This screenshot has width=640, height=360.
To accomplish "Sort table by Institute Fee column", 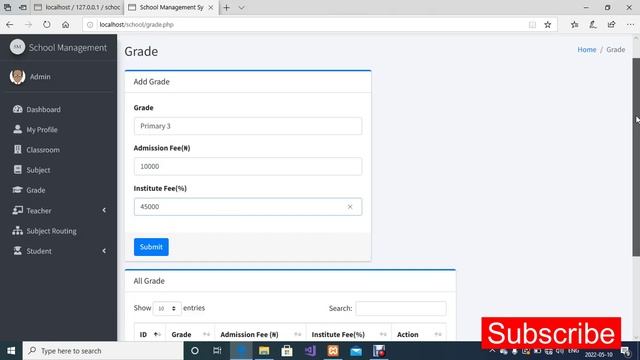I will point(349,334).
